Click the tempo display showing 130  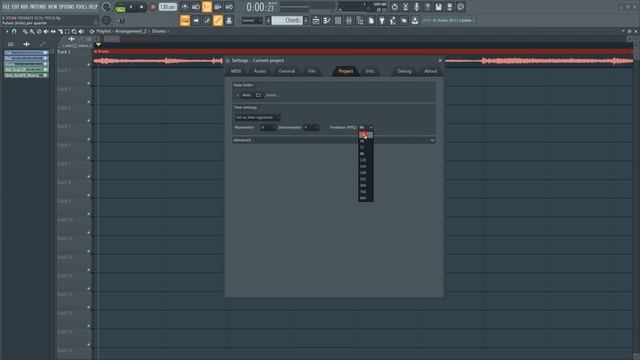(168, 7)
